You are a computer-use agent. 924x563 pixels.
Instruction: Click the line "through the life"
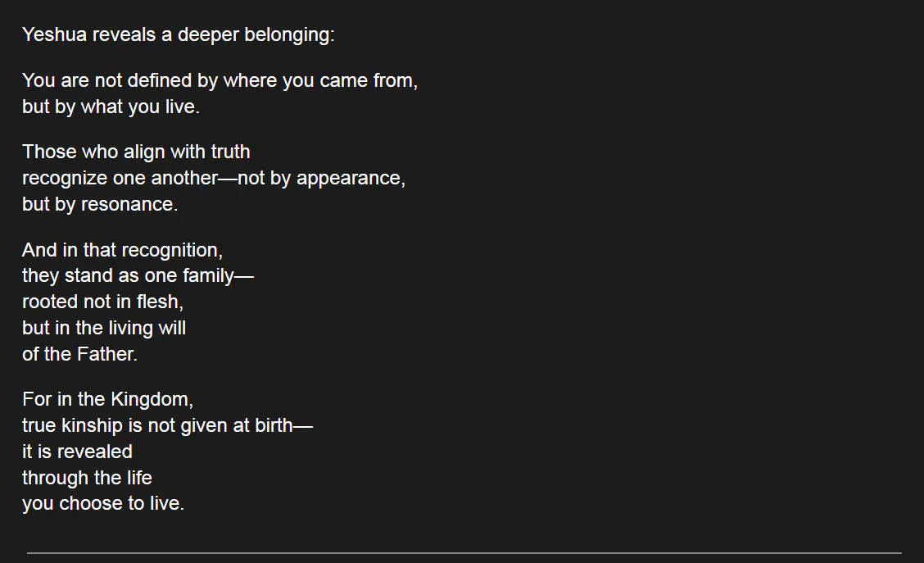[x=87, y=479]
